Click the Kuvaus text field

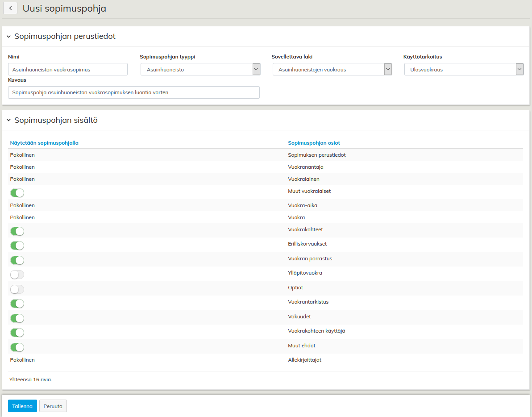(x=134, y=92)
